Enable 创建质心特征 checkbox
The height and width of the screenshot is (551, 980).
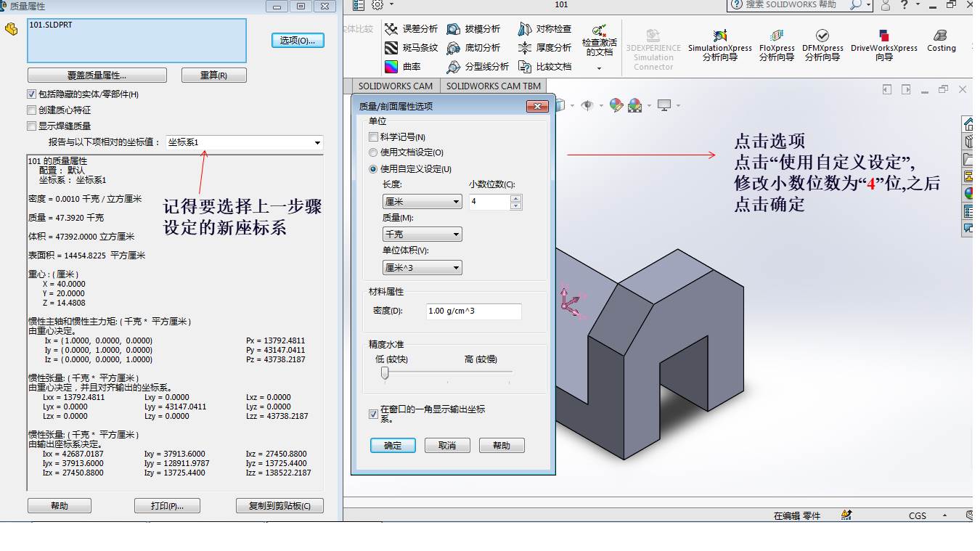pos(31,110)
